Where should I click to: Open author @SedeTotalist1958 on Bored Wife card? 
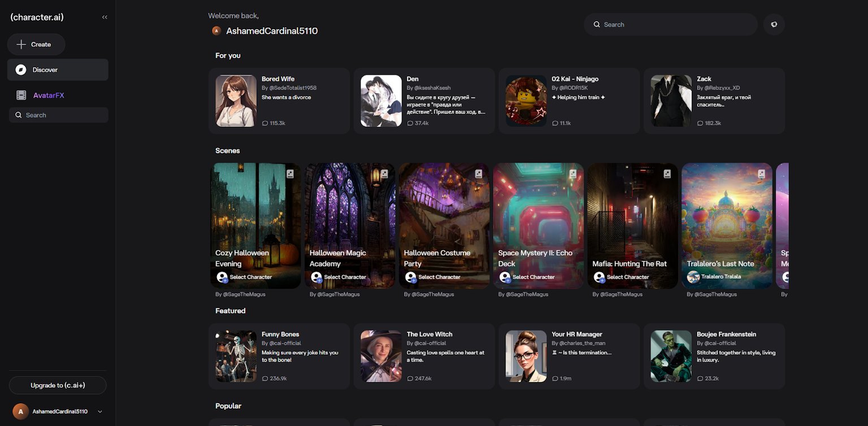pos(292,88)
